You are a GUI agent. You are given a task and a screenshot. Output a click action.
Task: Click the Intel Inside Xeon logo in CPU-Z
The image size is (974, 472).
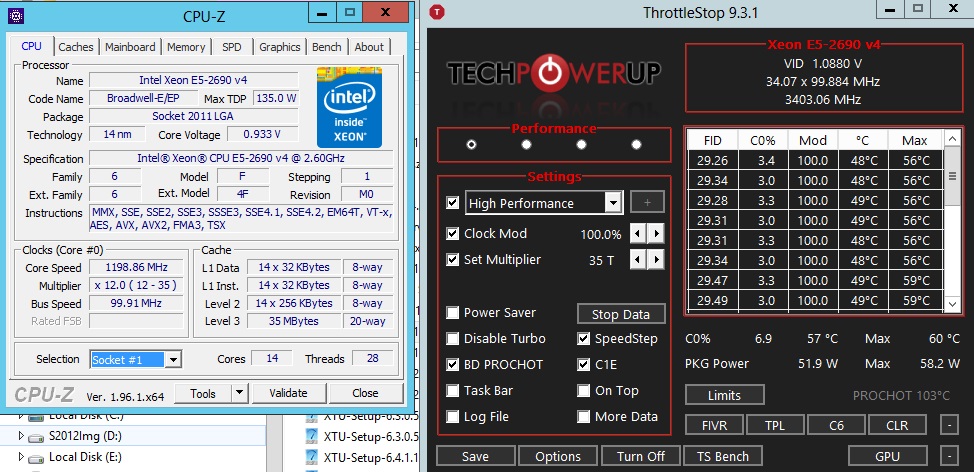pos(349,107)
